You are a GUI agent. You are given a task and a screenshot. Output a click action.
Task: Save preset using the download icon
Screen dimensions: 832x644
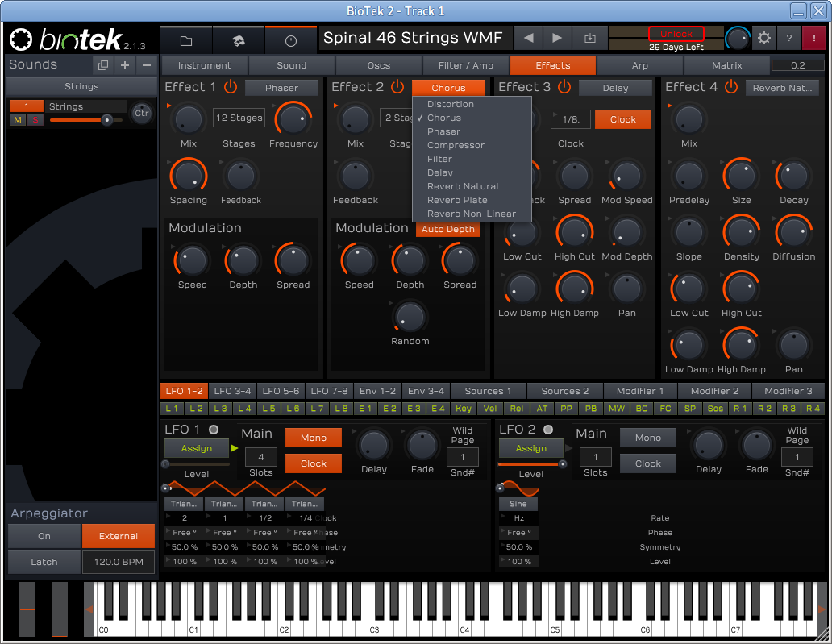[x=589, y=38]
